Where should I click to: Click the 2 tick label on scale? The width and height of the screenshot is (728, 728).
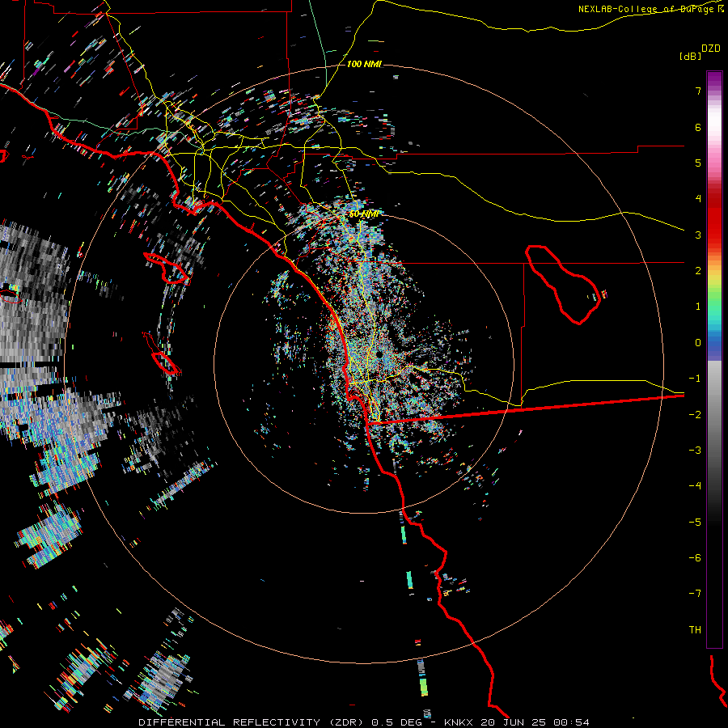[x=698, y=271]
